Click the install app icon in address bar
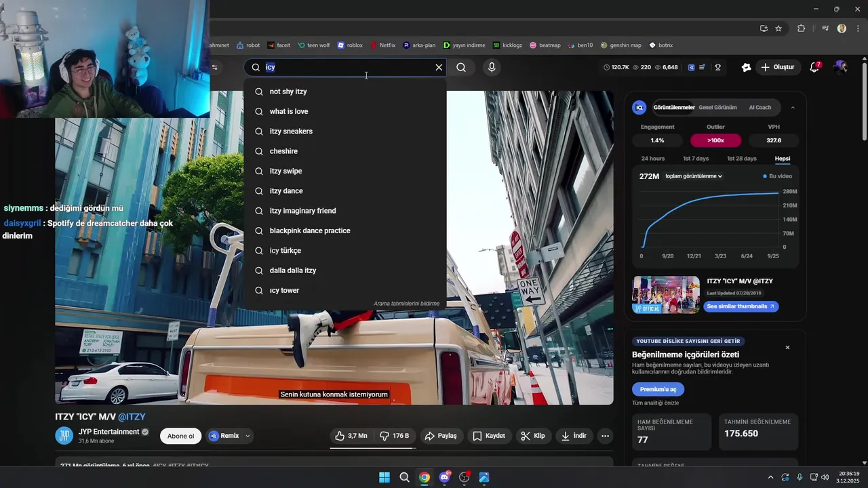868x488 pixels. (x=764, y=28)
